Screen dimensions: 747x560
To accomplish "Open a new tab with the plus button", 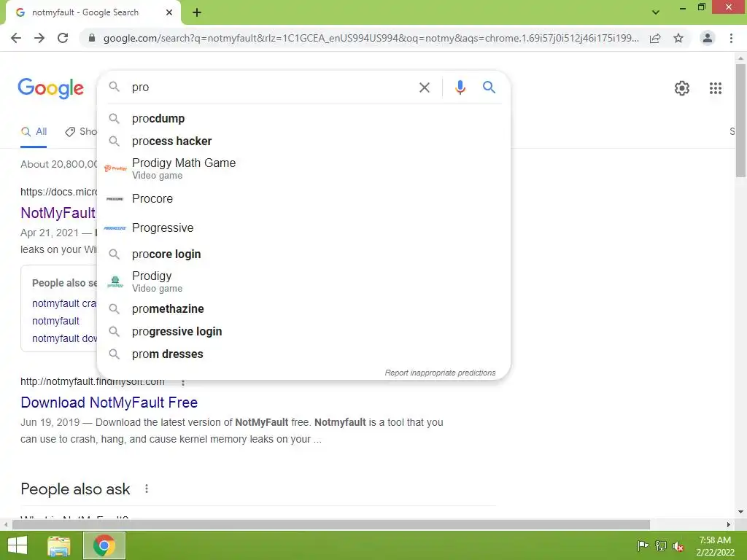I will coord(197,12).
